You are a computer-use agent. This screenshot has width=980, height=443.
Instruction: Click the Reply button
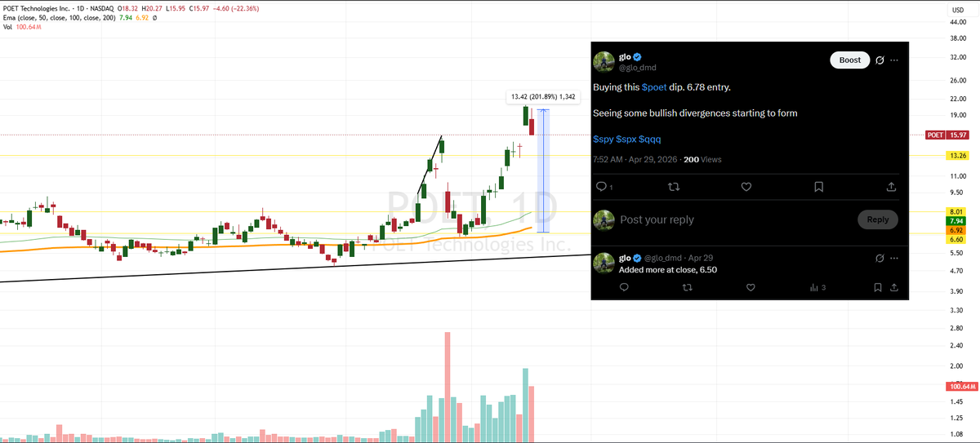click(878, 219)
